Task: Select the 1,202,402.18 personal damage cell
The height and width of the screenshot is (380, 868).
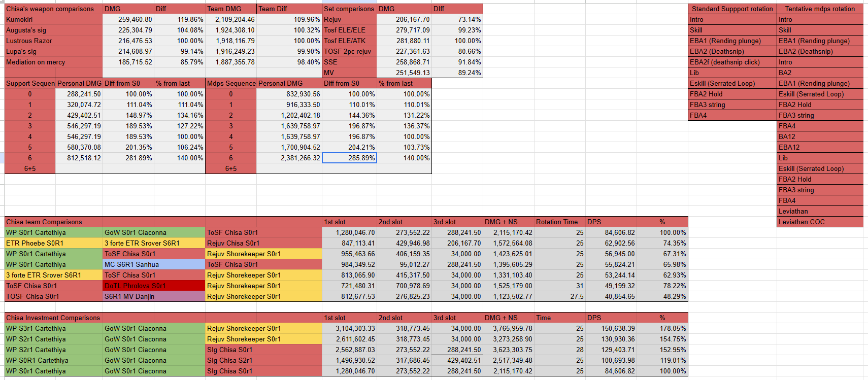Action: (x=289, y=115)
